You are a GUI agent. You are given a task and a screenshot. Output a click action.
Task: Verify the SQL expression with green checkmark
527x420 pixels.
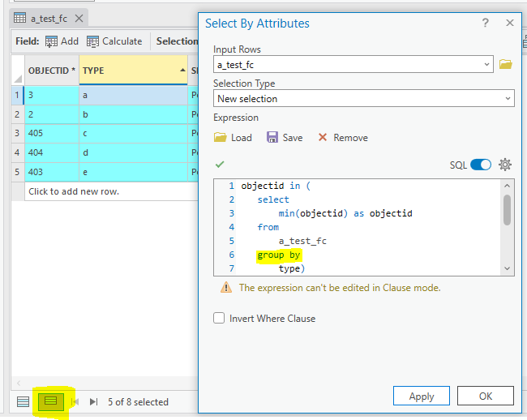click(x=220, y=165)
